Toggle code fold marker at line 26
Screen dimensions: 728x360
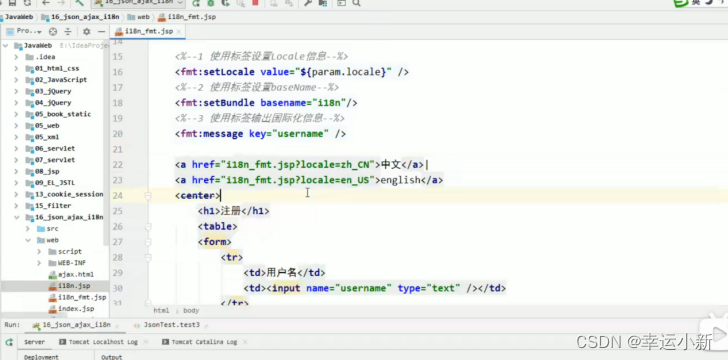[148, 227]
